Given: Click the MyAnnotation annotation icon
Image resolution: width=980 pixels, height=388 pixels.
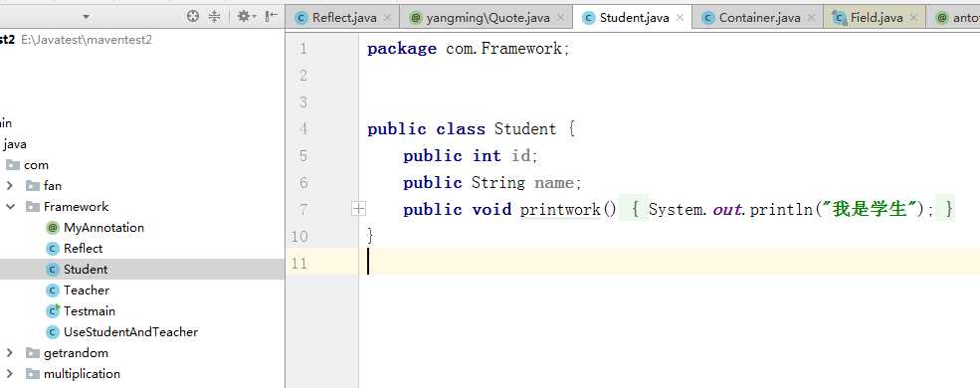Looking at the screenshot, I should pos(53,228).
